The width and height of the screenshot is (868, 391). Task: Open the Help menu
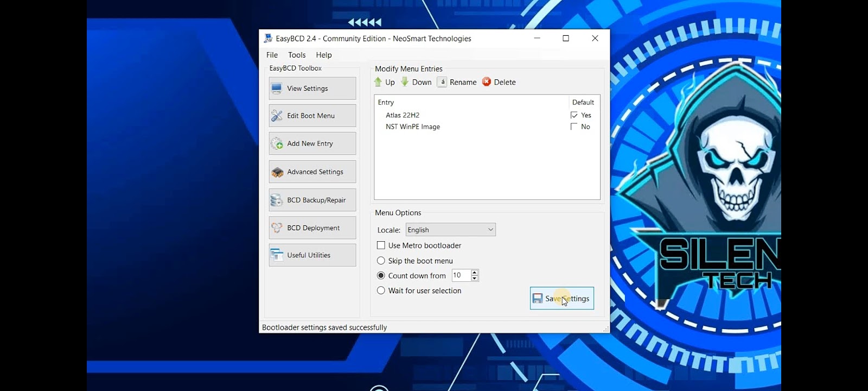324,55
